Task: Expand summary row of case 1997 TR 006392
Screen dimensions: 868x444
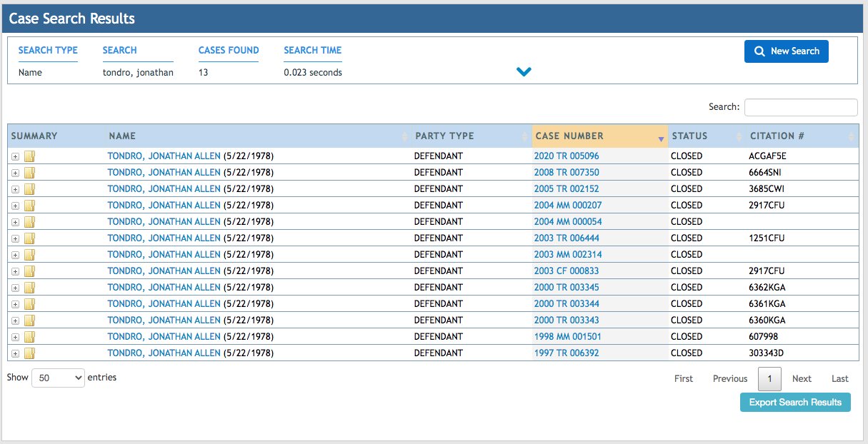Action: tap(16, 353)
